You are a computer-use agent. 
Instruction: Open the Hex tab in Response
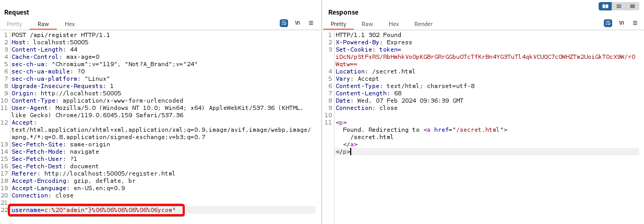click(x=393, y=24)
